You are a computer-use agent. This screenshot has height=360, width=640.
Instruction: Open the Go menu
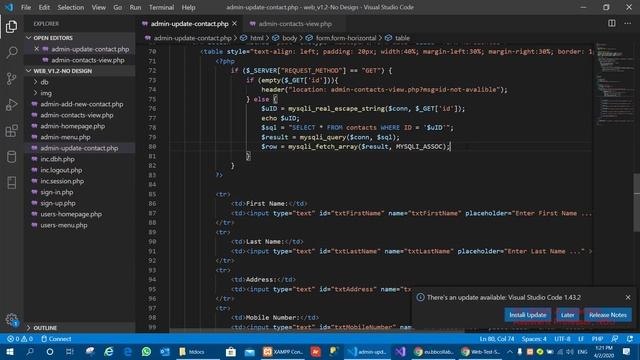click(x=118, y=7)
